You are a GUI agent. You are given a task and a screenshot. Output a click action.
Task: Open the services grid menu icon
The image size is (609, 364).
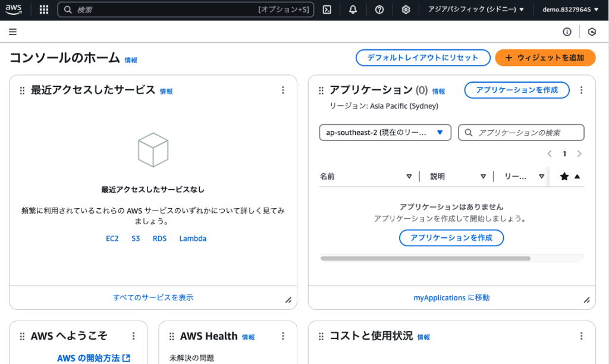44,10
